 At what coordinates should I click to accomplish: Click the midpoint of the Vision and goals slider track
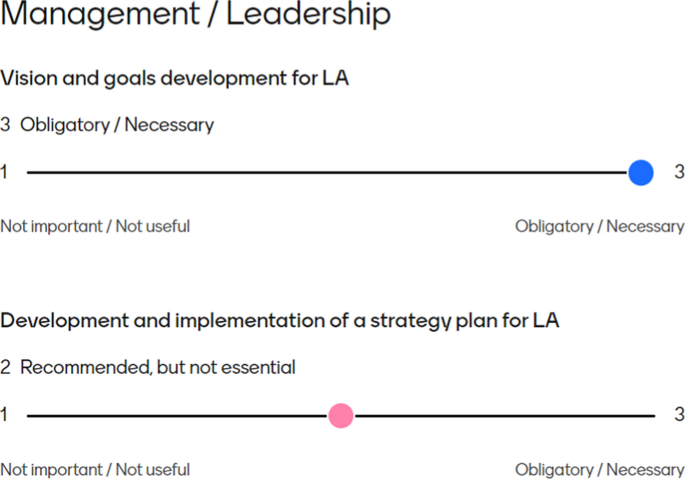pyautogui.click(x=334, y=173)
